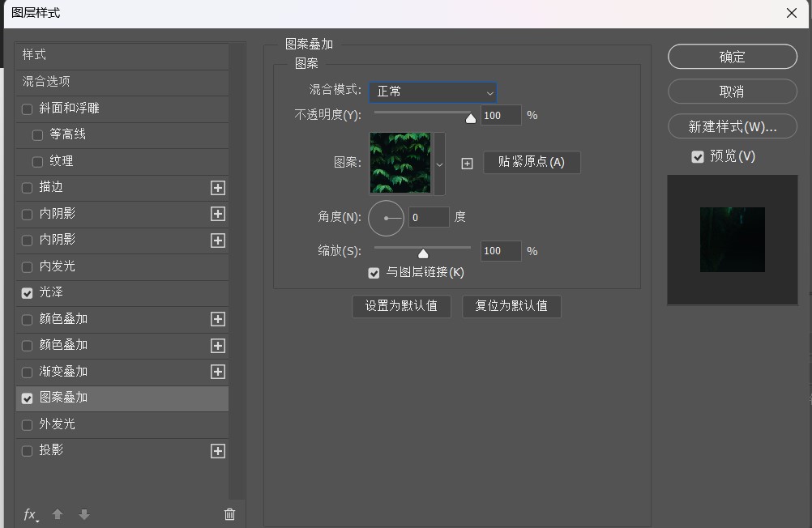The image size is (812, 528).
Task: Select 混合选项 in the left list
Action: coord(46,81)
